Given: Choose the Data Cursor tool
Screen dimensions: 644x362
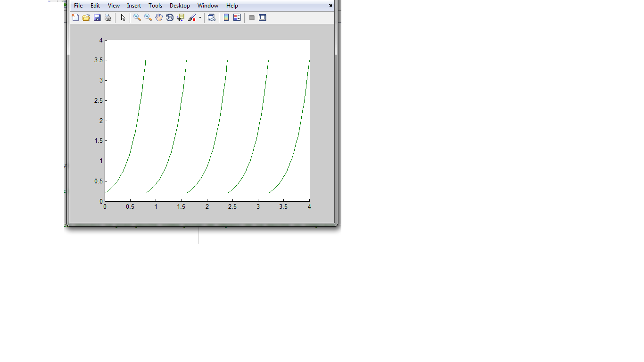Looking at the screenshot, I should tap(181, 18).
